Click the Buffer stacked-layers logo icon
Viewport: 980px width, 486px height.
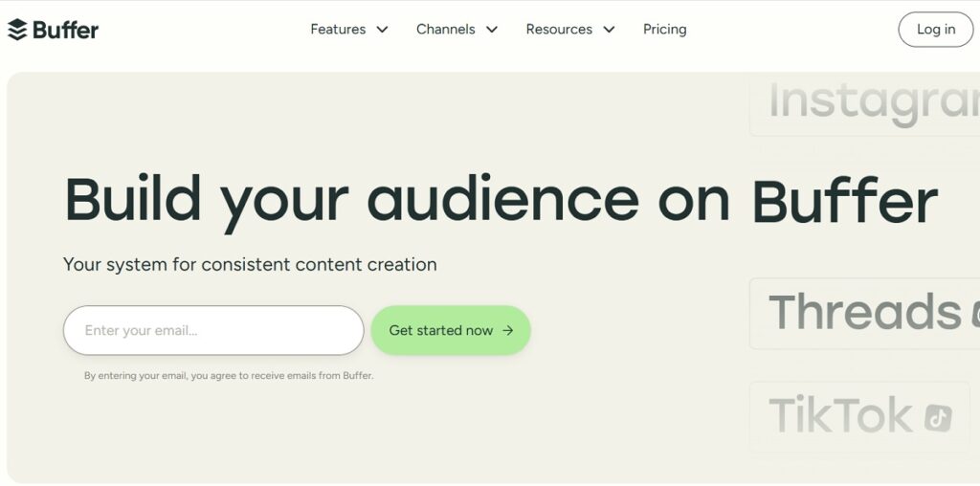click(17, 30)
